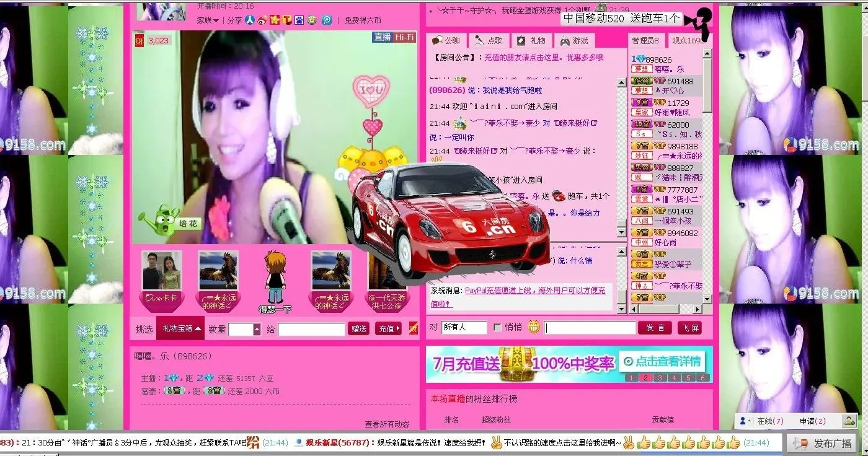Click the crossed-out 财 icon beside 充值

(x=414, y=328)
